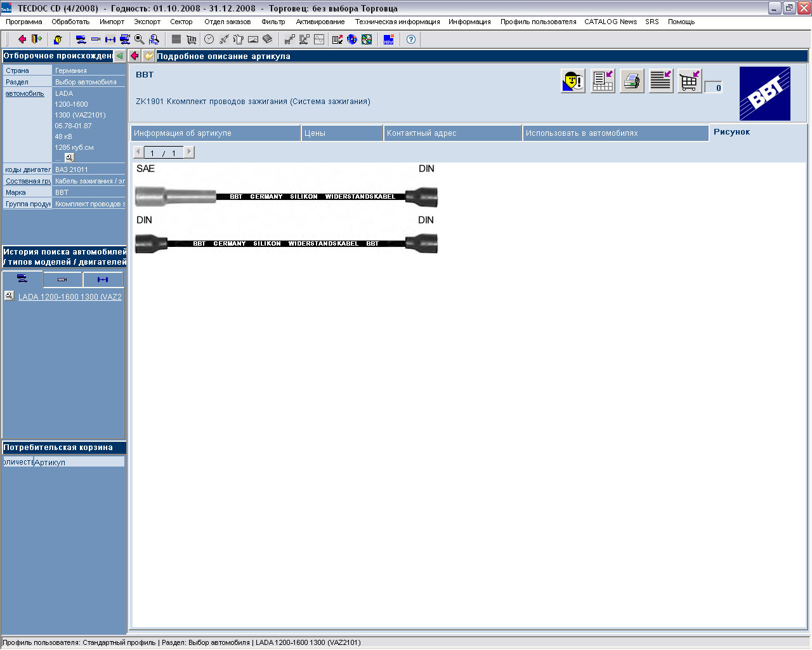Viewport: 812px width, 650px height.
Task: Click the clock icon in toolbar
Action: pyautogui.click(x=209, y=39)
